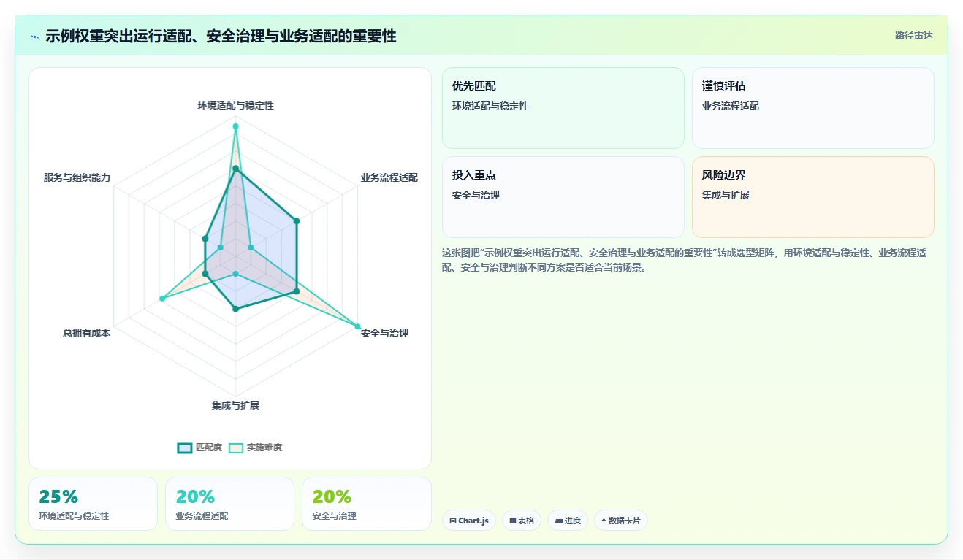Open the 投入重点 card
963x560 pixels.
click(x=563, y=197)
